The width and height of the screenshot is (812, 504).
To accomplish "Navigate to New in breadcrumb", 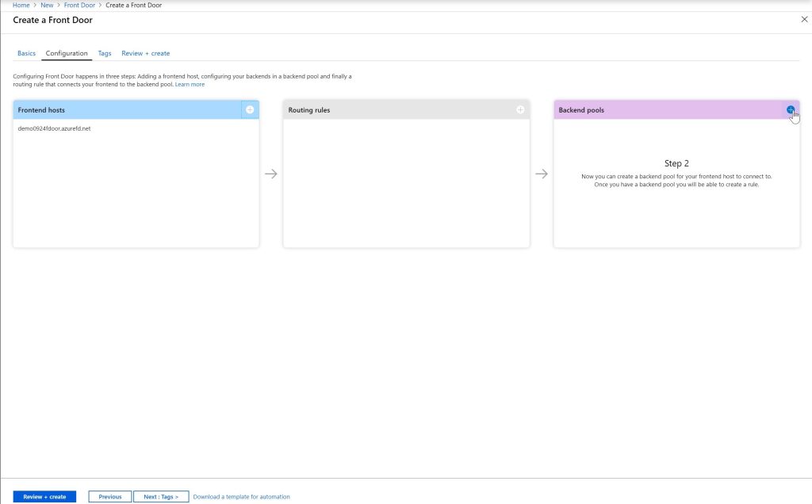I will click(47, 6).
